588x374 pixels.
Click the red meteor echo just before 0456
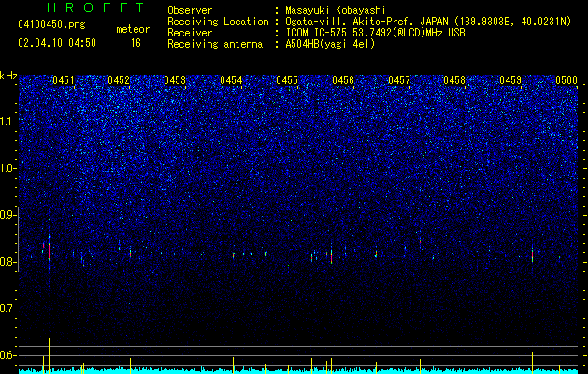coord(331,257)
